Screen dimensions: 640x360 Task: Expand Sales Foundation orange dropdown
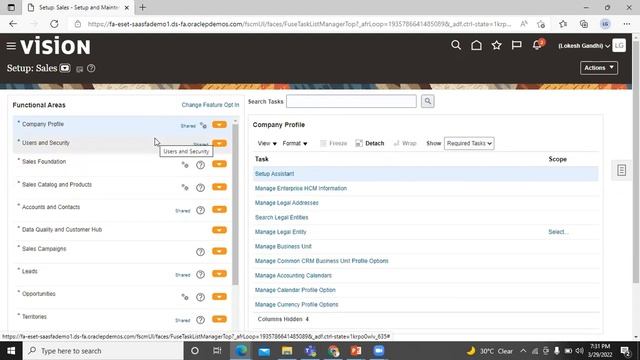(x=219, y=164)
